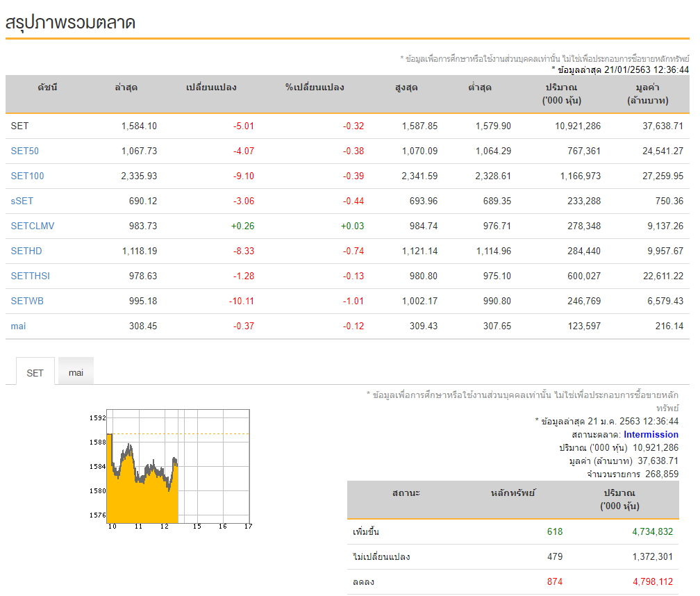Viewport: 700px width, 596px height.
Task: Select transaction count 268,859
Action: [662, 474]
